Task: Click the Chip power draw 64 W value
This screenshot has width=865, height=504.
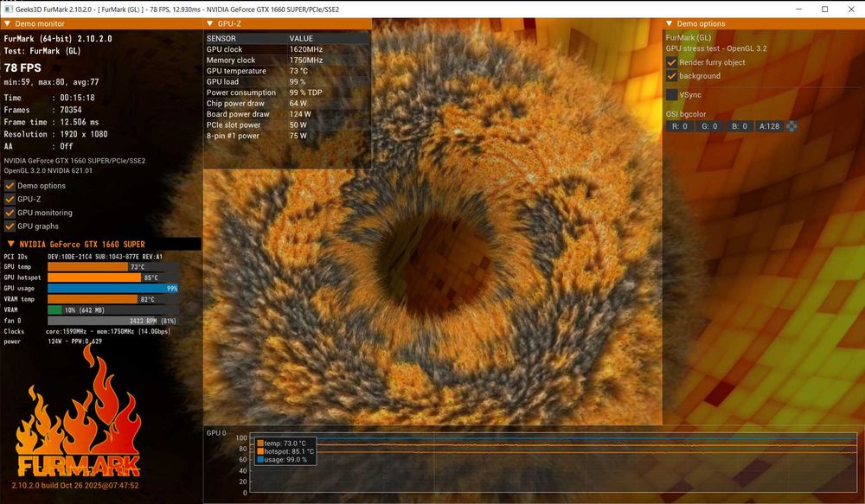Action: [x=298, y=103]
